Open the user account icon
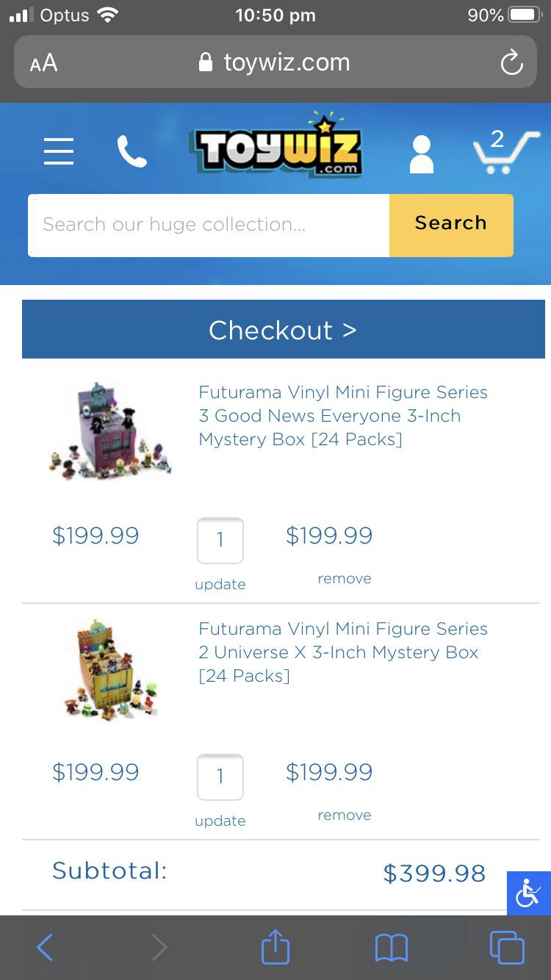551x980 pixels. pos(422,152)
